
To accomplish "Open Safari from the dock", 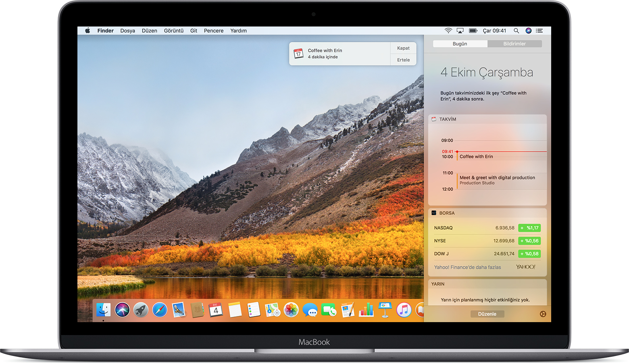I will coord(160,310).
